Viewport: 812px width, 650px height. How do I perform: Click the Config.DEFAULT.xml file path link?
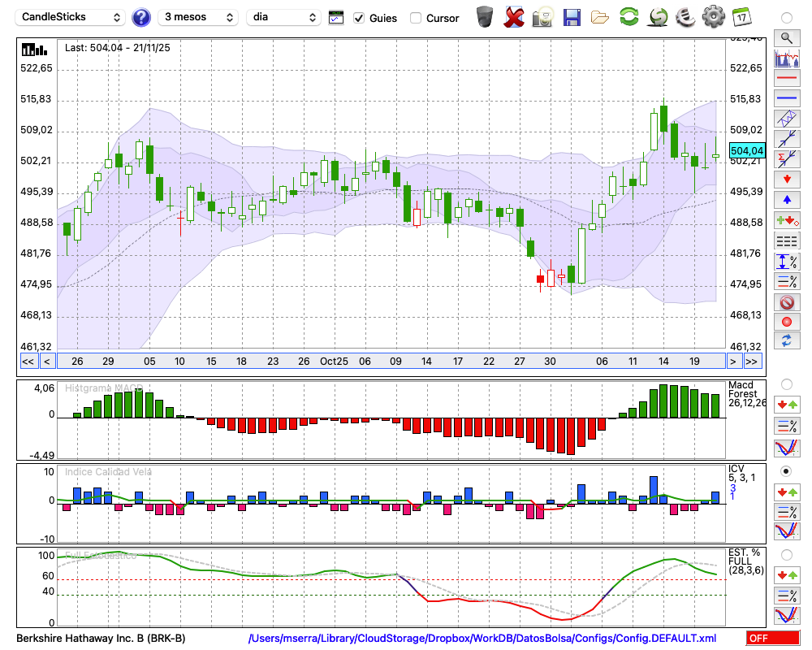tap(482, 639)
